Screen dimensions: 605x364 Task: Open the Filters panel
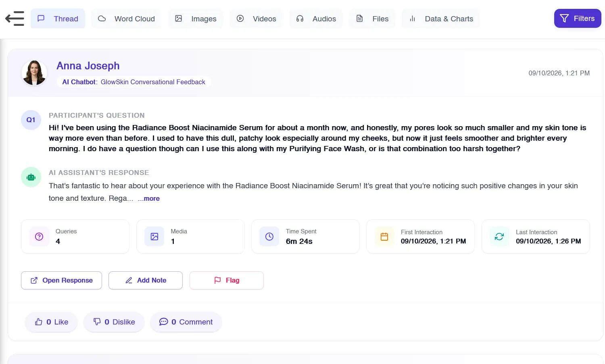coord(578,19)
